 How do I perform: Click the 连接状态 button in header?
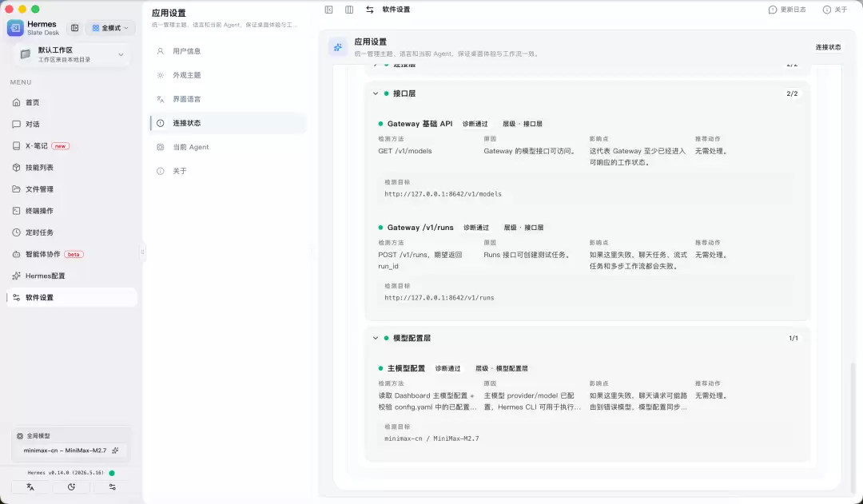[x=828, y=47]
